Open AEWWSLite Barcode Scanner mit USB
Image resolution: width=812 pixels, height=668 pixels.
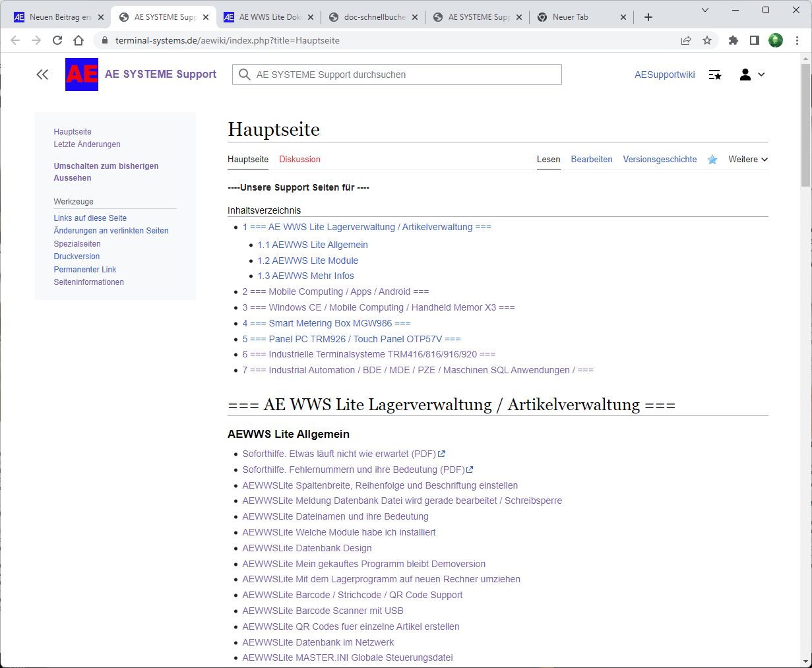coord(323,611)
